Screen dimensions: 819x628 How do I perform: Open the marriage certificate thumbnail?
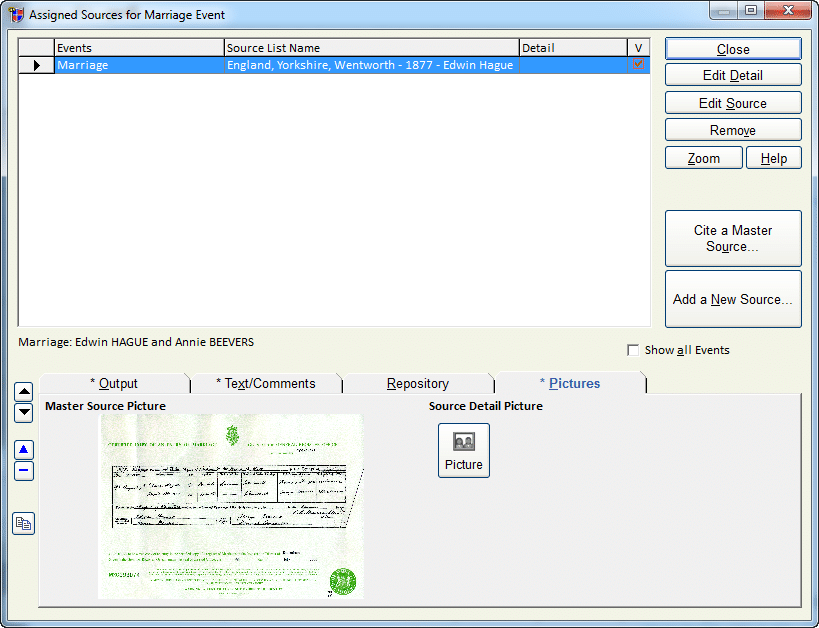point(231,506)
